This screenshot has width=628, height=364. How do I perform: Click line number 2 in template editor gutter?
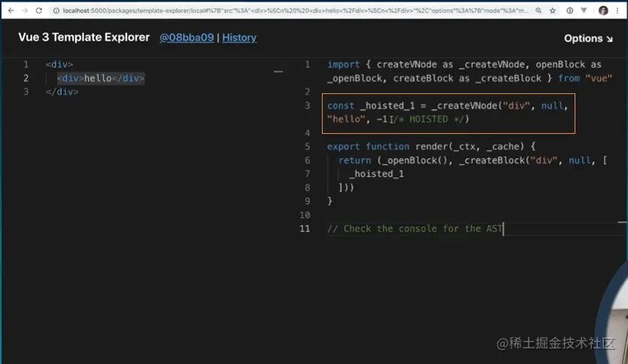click(26, 78)
